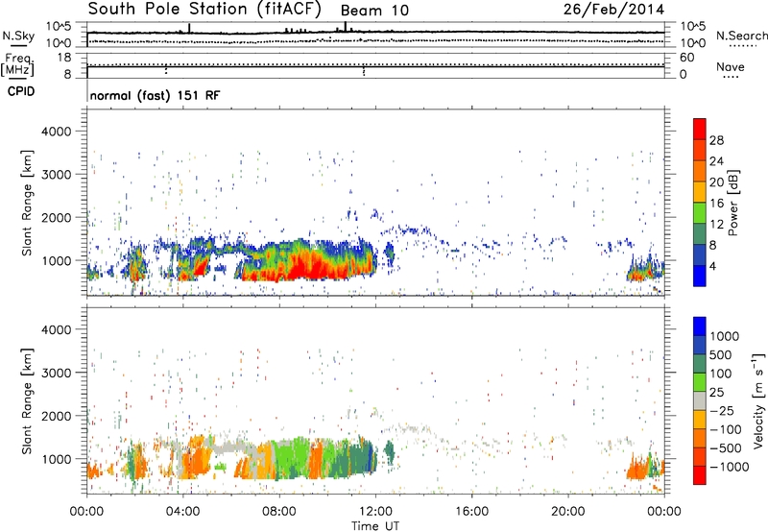
Task: Click the 60 tick on the Nave axis
Action: click(686, 58)
